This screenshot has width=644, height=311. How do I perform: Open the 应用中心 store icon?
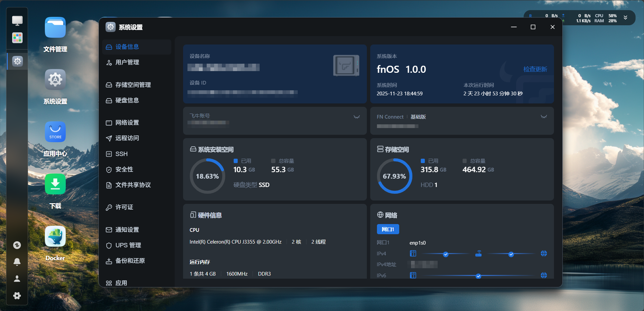point(55,132)
